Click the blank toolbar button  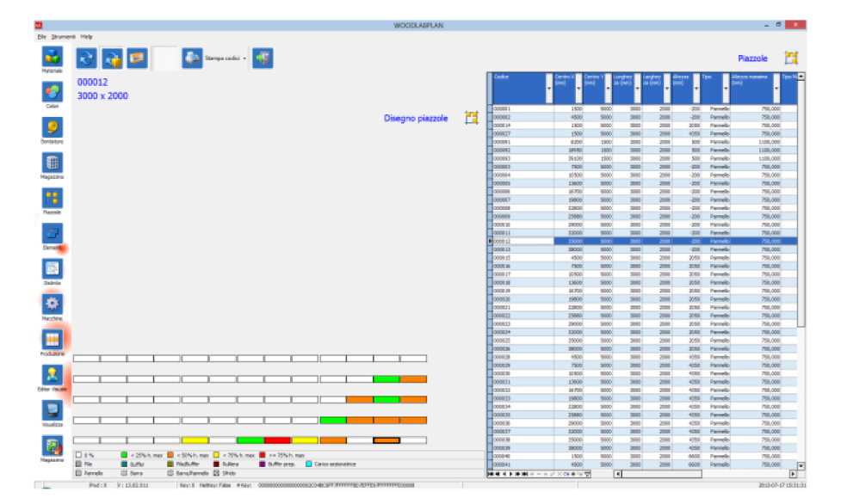[165, 58]
